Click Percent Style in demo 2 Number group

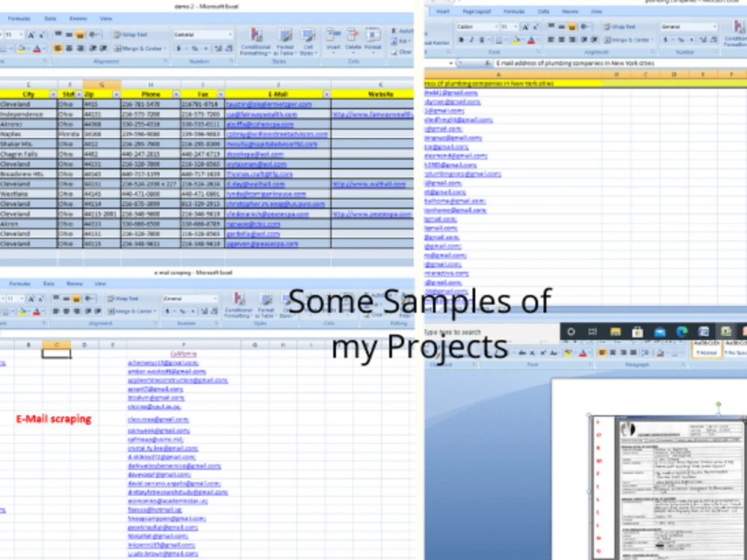point(195,48)
